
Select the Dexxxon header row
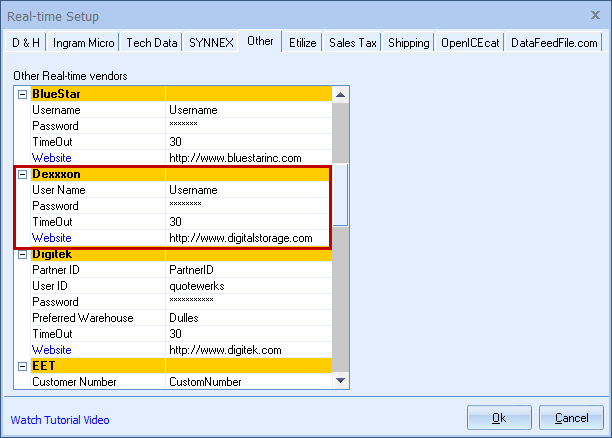(x=180, y=174)
